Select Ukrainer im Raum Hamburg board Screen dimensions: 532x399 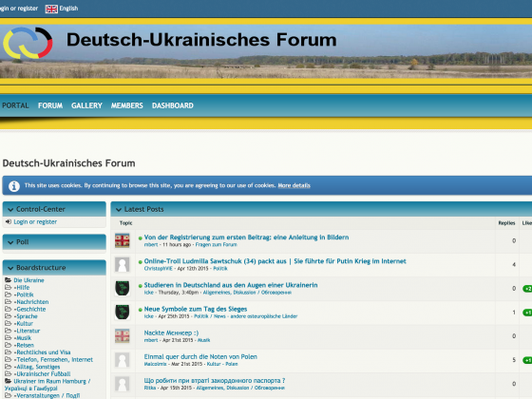tap(47, 385)
